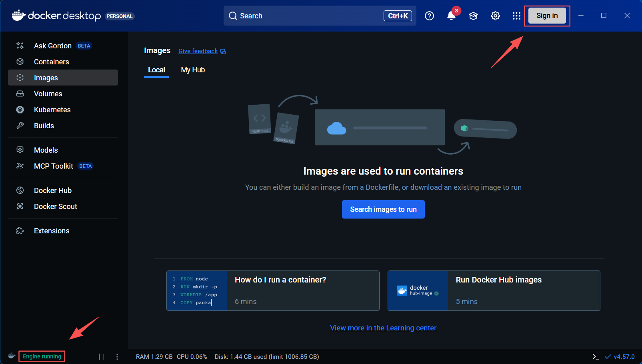The width and height of the screenshot is (642, 364).
Task: Click the 6 mins duration text
Action: pyautogui.click(x=246, y=302)
